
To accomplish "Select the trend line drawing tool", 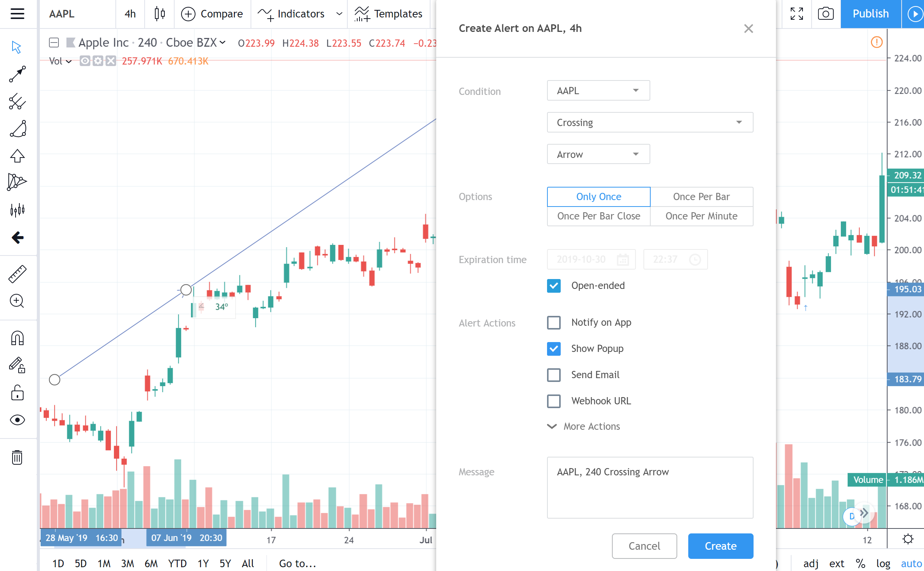I will (x=17, y=74).
